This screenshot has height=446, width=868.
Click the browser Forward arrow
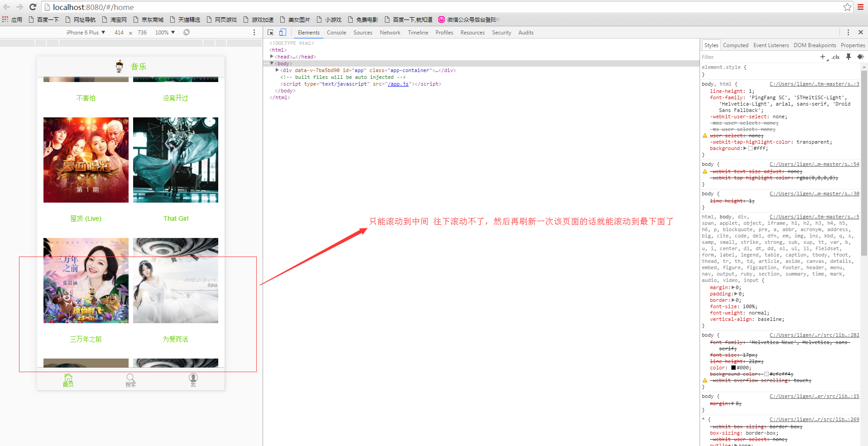[19, 7]
